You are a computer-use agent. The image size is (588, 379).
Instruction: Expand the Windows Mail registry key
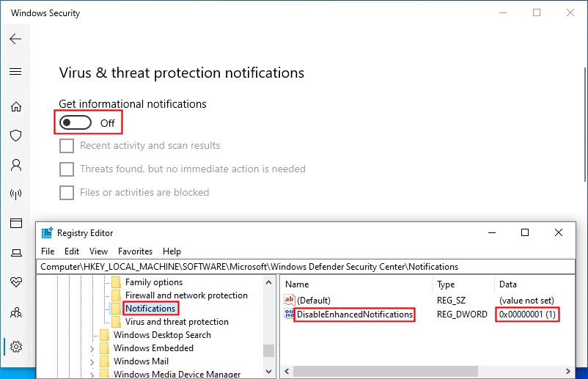tap(92, 361)
